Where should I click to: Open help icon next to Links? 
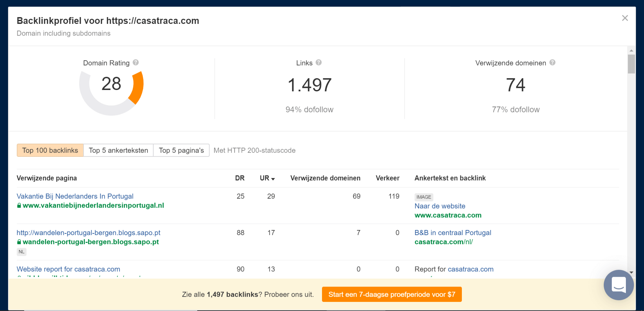319,62
